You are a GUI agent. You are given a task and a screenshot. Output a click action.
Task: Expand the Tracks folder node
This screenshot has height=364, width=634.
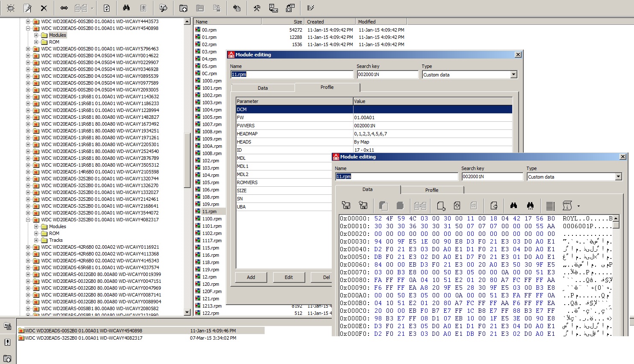(36, 240)
